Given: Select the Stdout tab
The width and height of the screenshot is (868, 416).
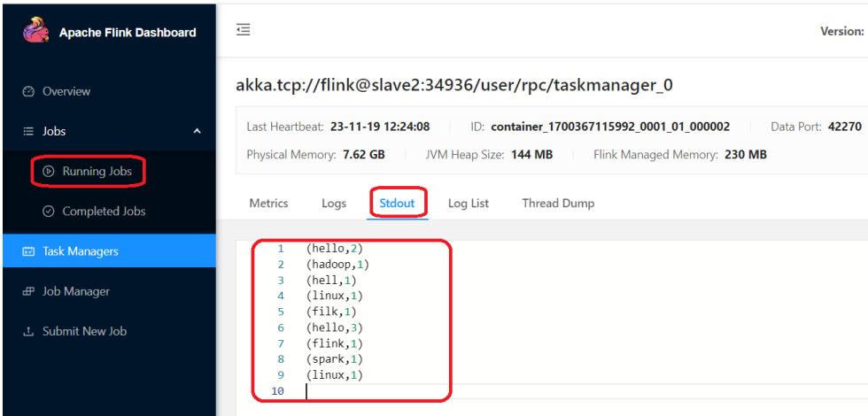Looking at the screenshot, I should pyautogui.click(x=398, y=203).
